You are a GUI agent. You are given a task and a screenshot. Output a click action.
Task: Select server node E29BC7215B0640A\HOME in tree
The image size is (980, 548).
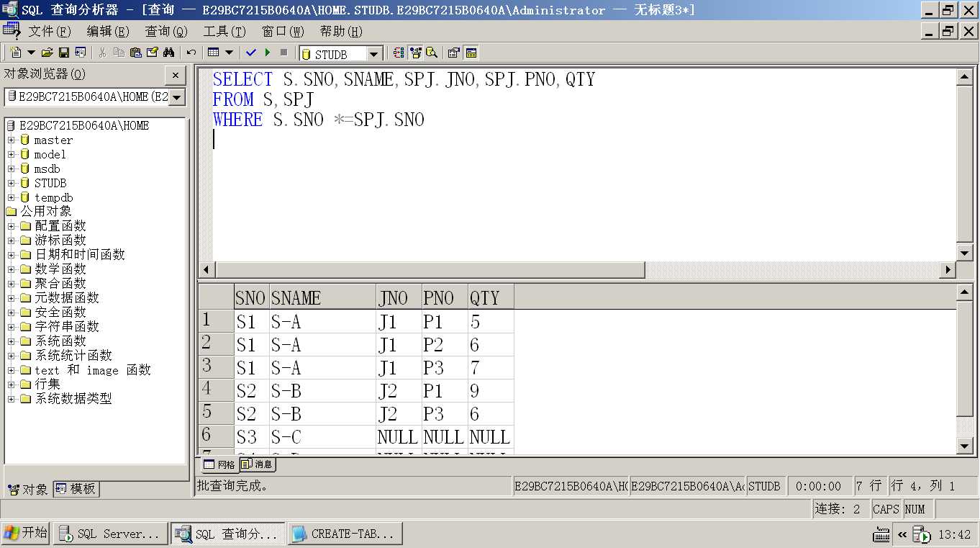coord(84,125)
